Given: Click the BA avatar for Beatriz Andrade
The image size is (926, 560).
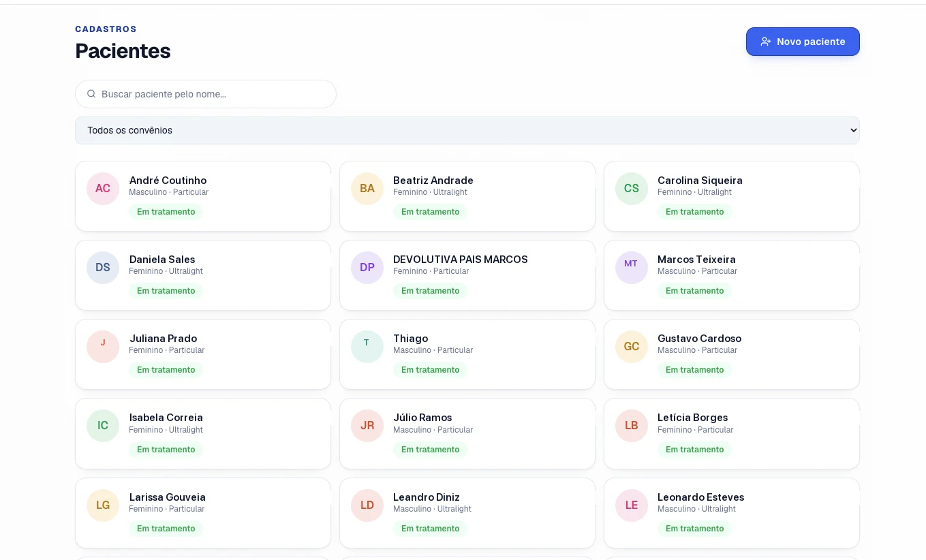Looking at the screenshot, I should pyautogui.click(x=367, y=189).
